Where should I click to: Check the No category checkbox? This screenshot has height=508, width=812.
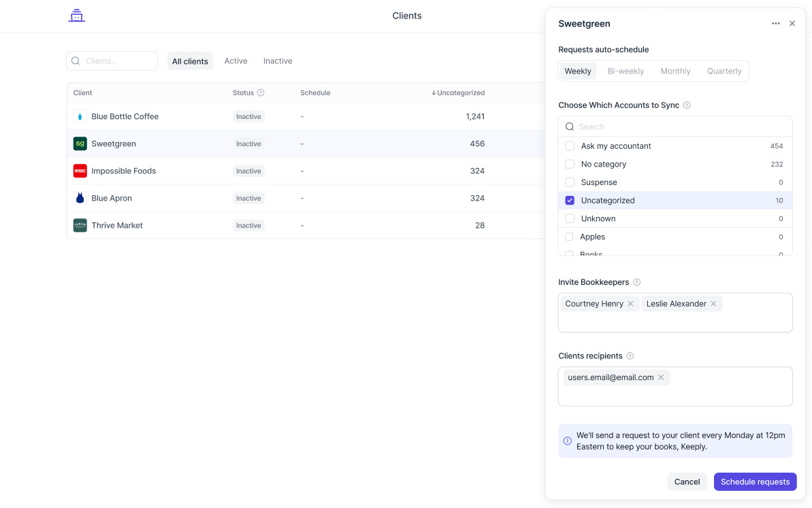(570, 164)
